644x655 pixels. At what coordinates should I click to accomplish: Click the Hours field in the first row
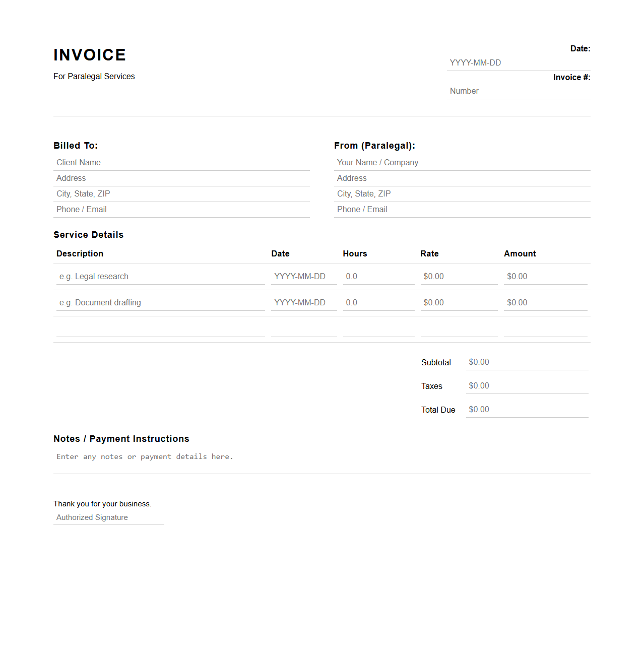(x=378, y=276)
